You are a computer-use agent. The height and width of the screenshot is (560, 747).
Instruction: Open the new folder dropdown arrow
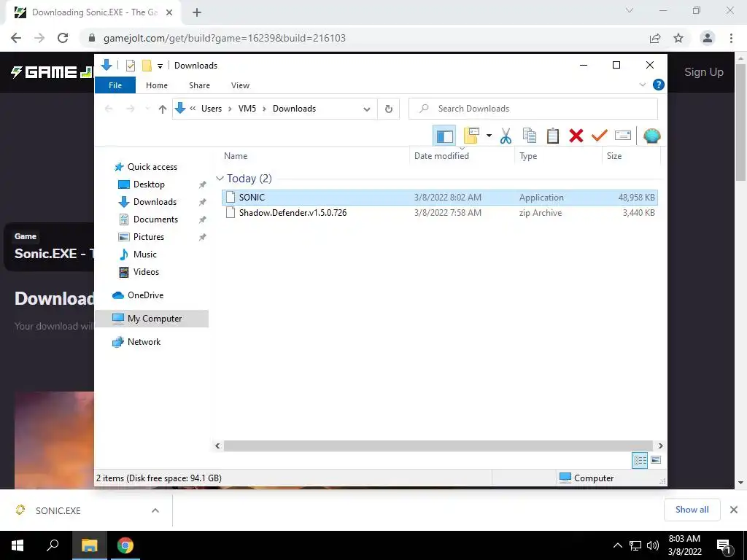coord(489,136)
